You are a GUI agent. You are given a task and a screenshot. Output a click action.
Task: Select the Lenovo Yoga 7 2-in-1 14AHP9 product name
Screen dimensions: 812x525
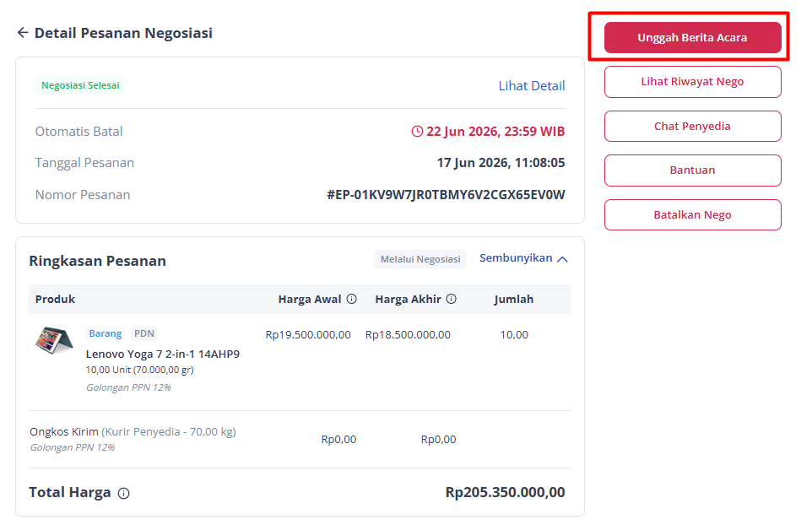tap(163, 355)
